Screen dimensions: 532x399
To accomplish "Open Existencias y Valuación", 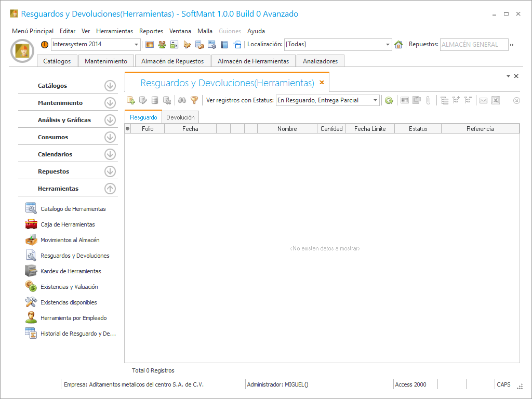I will tap(69, 287).
